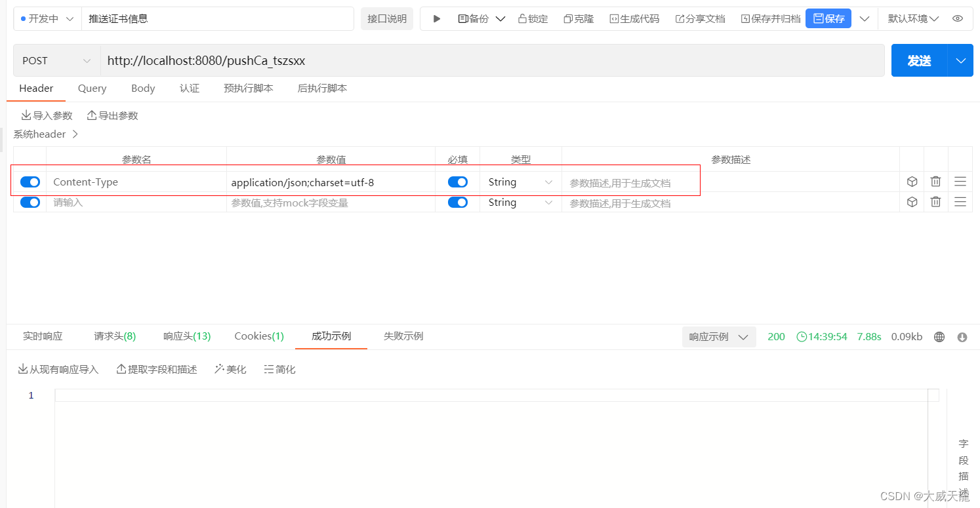Switch to the 认证 tab
Image resolution: width=980 pixels, height=508 pixels.
click(190, 88)
